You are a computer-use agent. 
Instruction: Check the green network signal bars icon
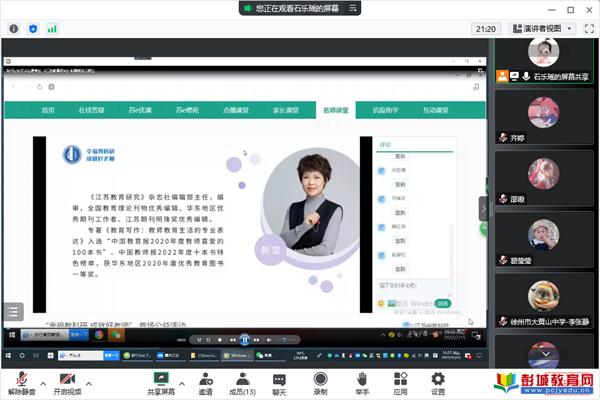52,29
